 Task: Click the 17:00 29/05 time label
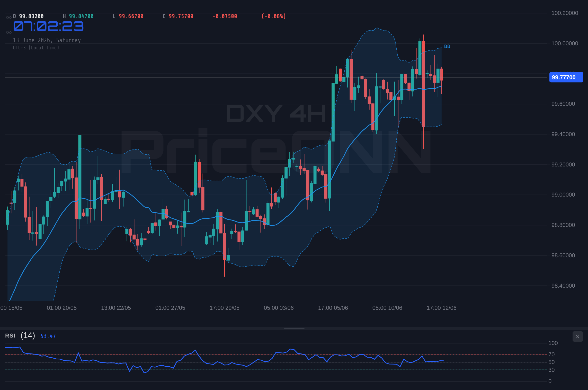point(225,308)
